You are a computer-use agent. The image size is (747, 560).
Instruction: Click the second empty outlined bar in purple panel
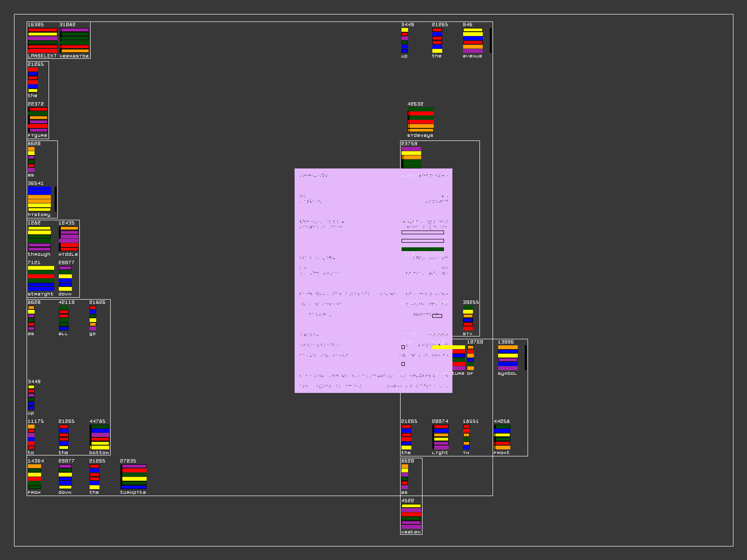(x=423, y=241)
